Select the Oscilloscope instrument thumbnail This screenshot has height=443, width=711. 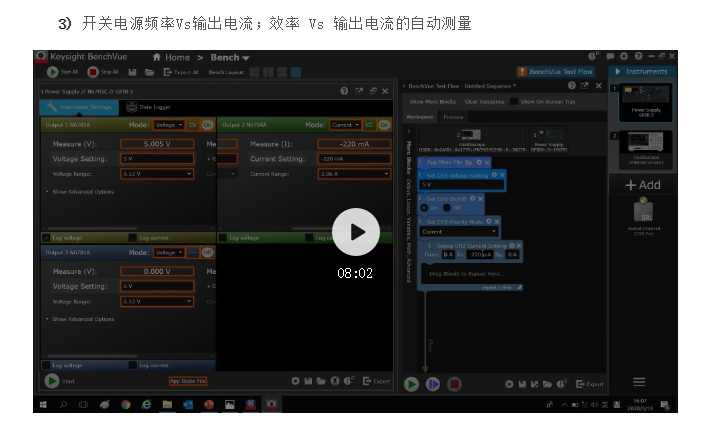coord(646,150)
